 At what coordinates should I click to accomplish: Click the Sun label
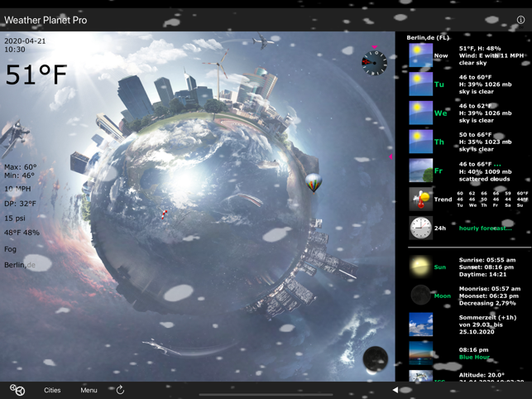click(440, 267)
